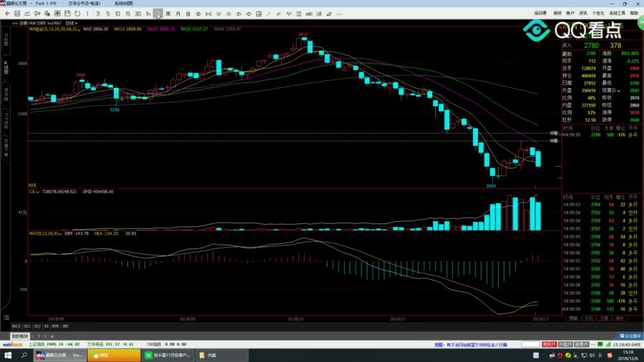
Task: Open the 系统工具 menu
Action: point(616,13)
